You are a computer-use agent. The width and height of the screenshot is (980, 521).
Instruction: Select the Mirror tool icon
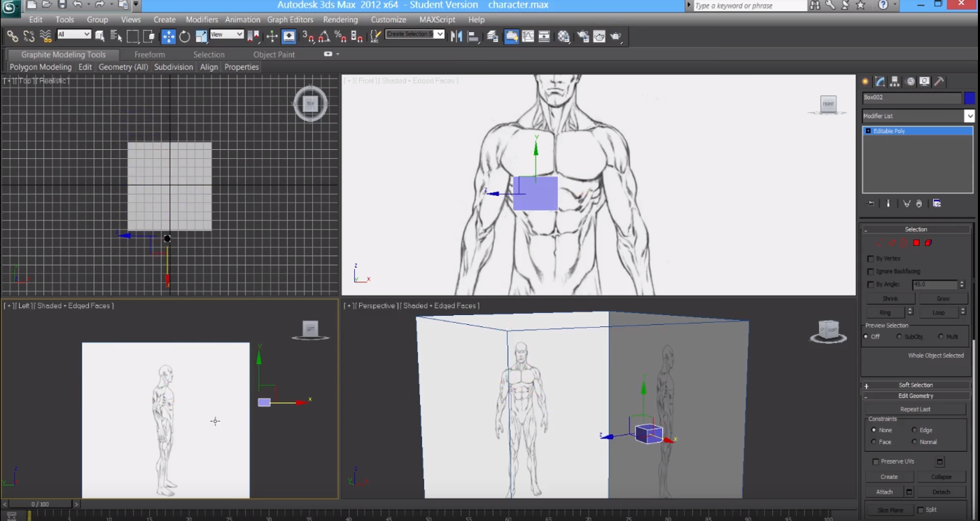[456, 36]
